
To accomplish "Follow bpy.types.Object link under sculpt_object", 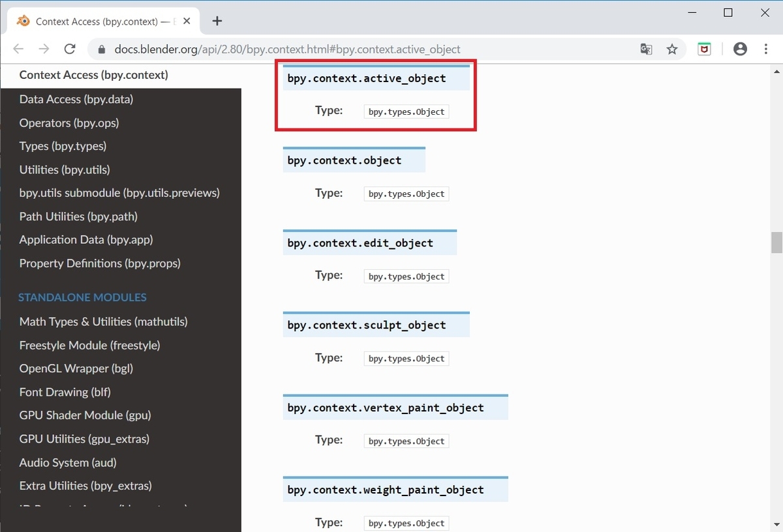I will click(x=407, y=359).
